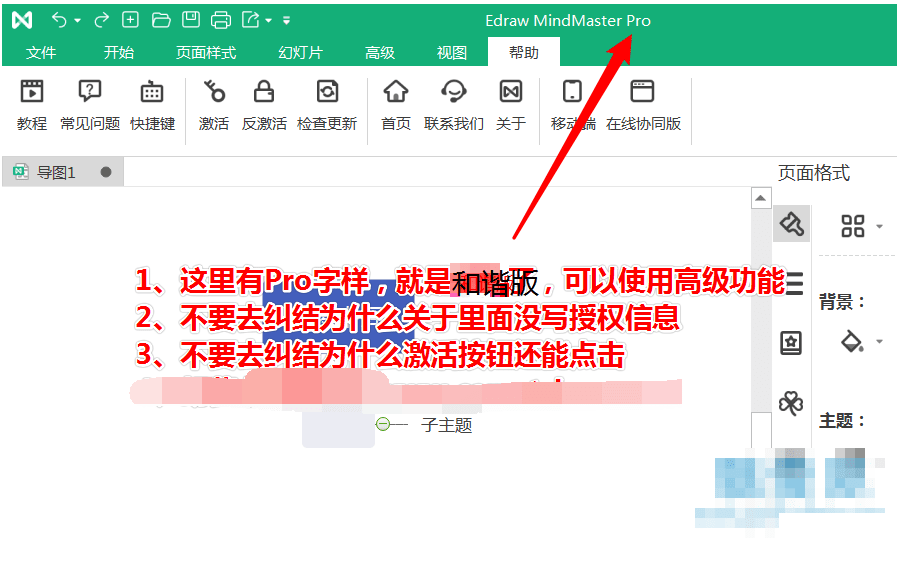
Task: Open the 关于 about dialog
Action: (511, 106)
